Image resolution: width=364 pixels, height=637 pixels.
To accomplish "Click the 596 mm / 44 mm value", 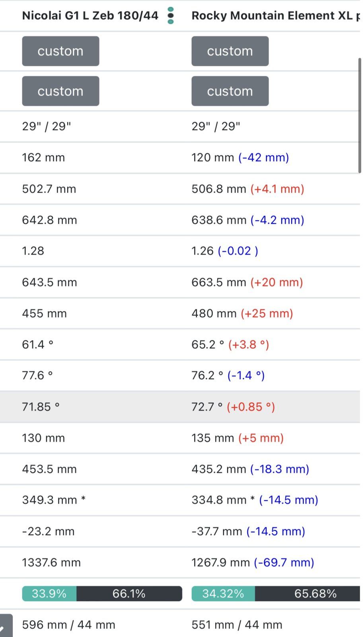I will pyautogui.click(x=68, y=625).
